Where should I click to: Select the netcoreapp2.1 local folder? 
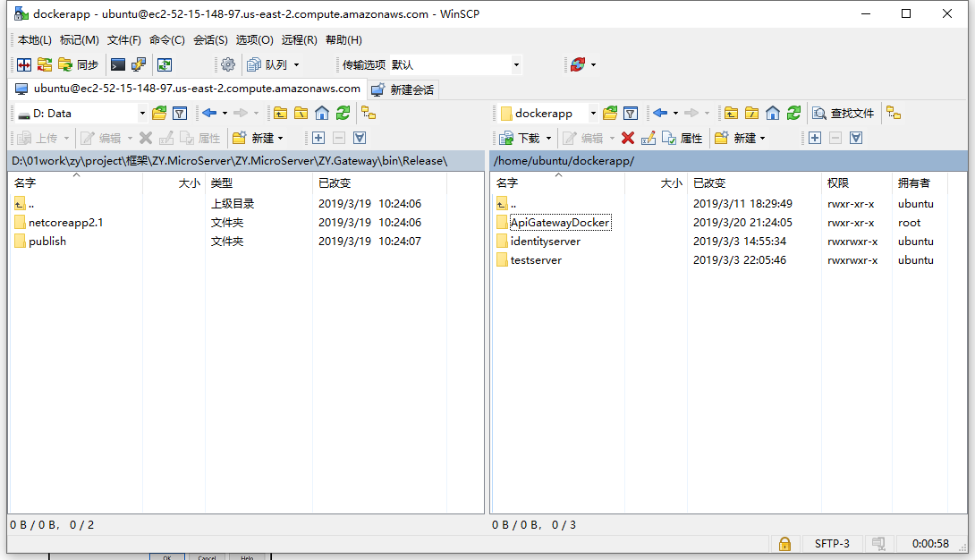65,223
